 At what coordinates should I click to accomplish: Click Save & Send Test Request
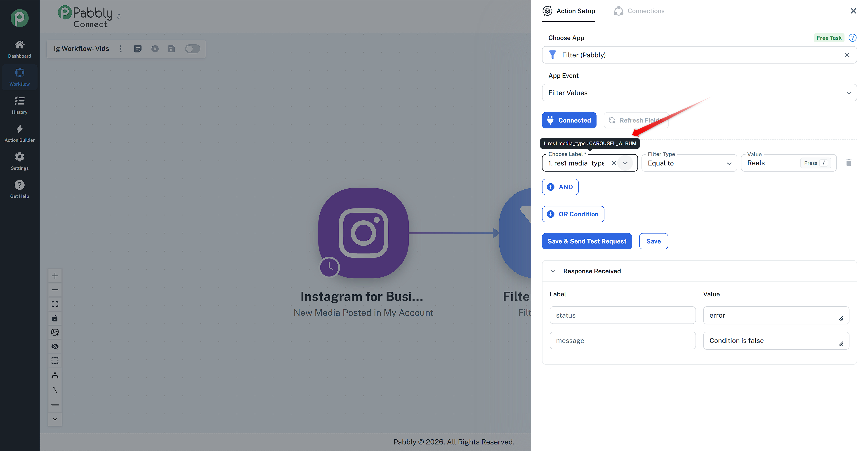587,241
